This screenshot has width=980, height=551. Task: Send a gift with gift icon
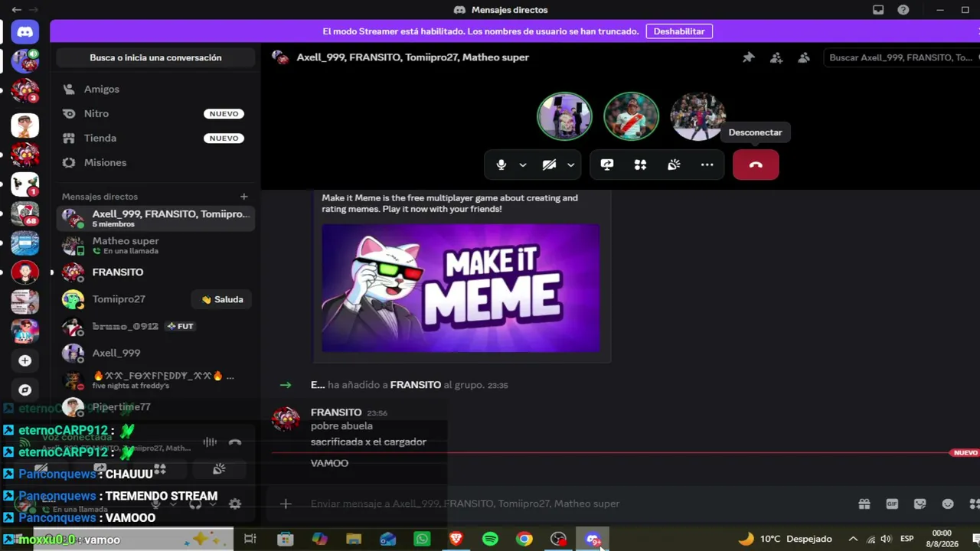click(x=864, y=504)
